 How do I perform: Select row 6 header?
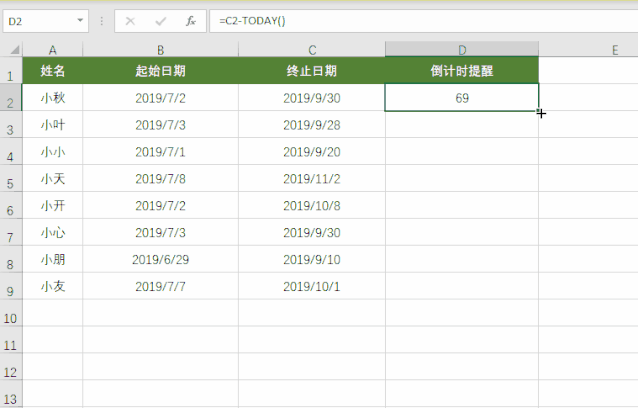click(11, 205)
